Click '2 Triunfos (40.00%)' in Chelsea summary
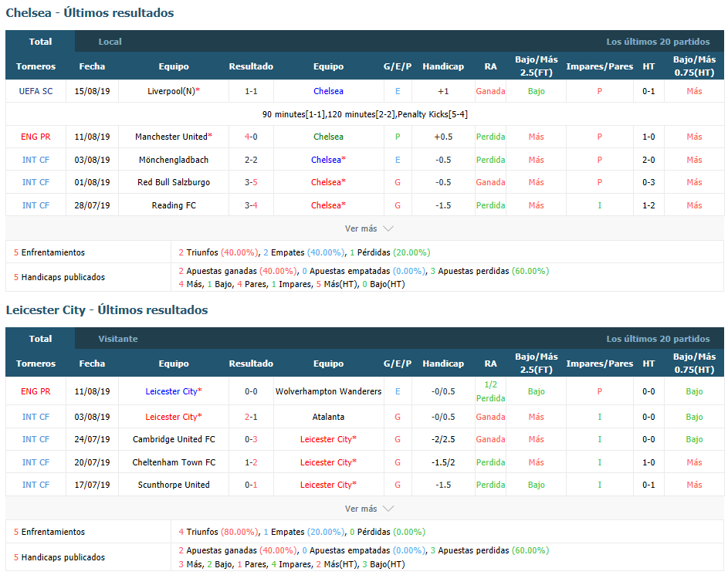Viewport: 728px width, 575px height. click(x=218, y=252)
